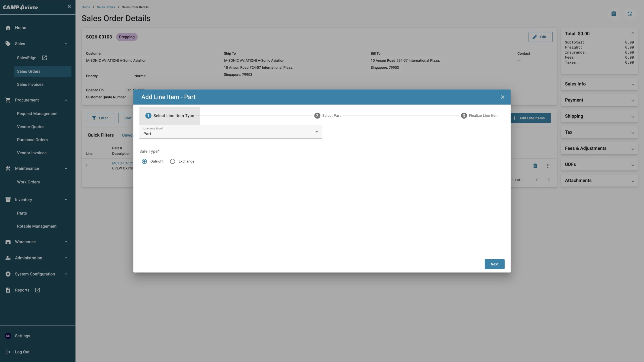Viewport: 644px width, 362px height.
Task: Click the System Configuration gear icon
Action: (x=8, y=274)
